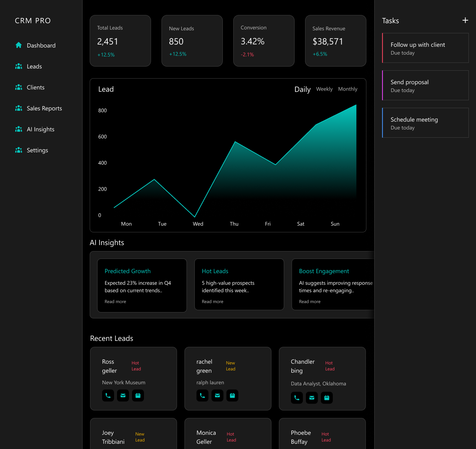Click Read more under Predicted Growth
Viewport: 476px width, 449px height.
tap(115, 302)
